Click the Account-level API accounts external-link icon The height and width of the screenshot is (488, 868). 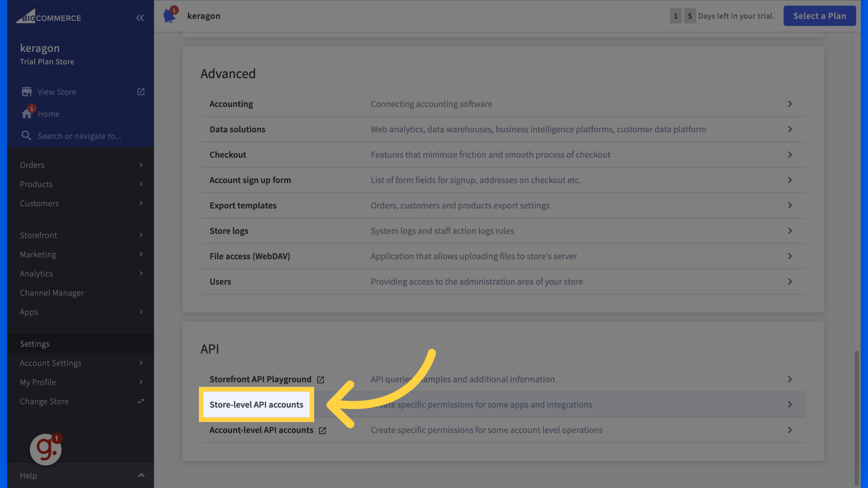click(x=322, y=430)
